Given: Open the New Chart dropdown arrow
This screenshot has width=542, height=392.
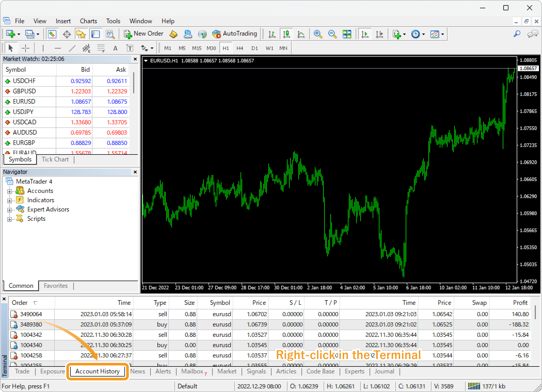Looking at the screenshot, I should click(19, 34).
